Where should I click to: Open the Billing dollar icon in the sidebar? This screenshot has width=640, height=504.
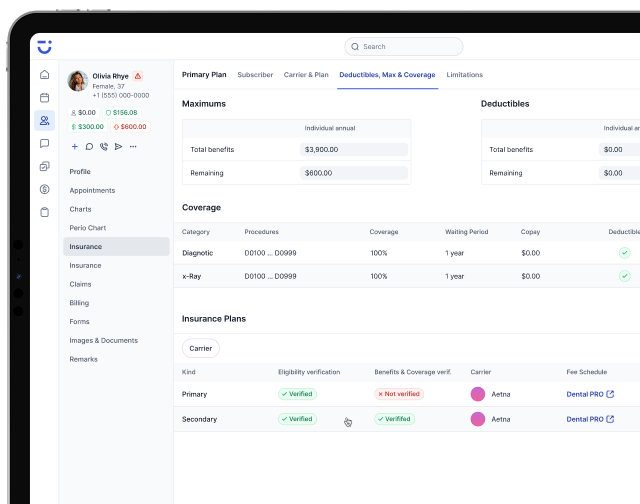pyautogui.click(x=44, y=189)
